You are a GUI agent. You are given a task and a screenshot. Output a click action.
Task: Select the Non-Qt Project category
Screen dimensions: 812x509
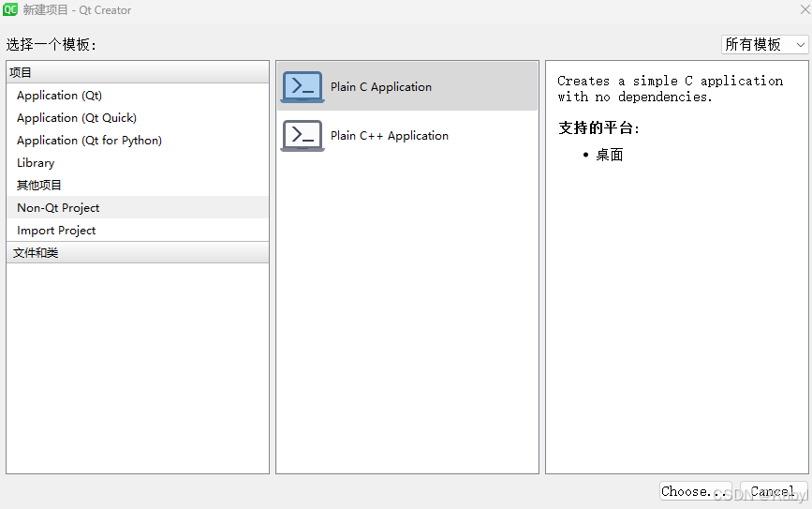tap(138, 207)
